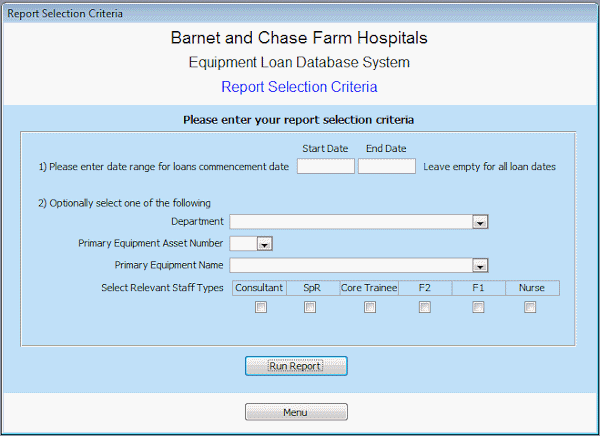Click the Primary Equipment Asset Number field
Viewport: 600px width, 436px height.
pyautogui.click(x=243, y=244)
